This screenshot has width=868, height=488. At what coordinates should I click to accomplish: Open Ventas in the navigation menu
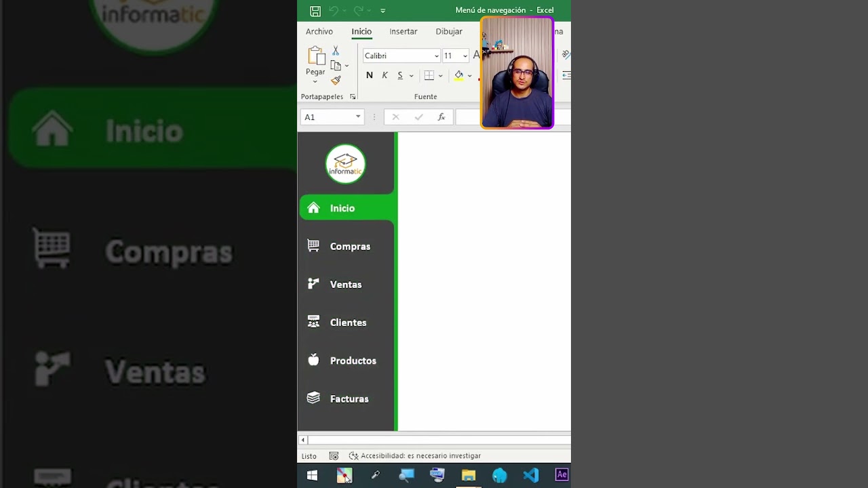[347, 285]
